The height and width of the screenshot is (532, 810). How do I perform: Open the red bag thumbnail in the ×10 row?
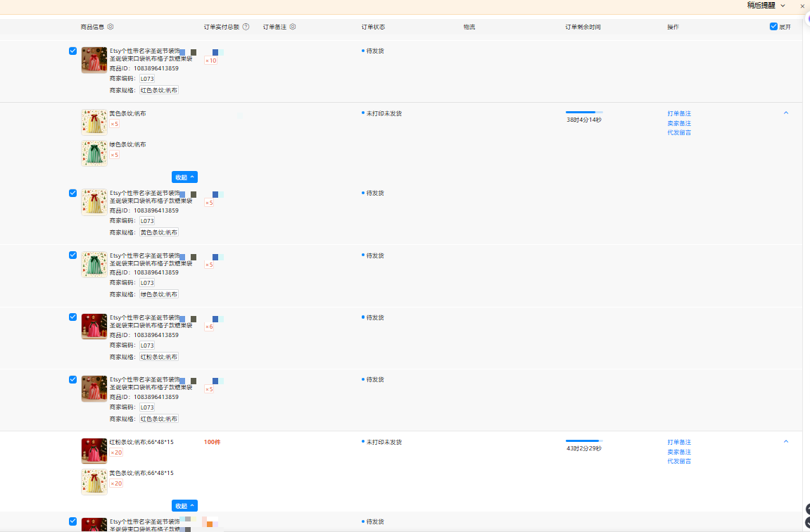point(94,61)
